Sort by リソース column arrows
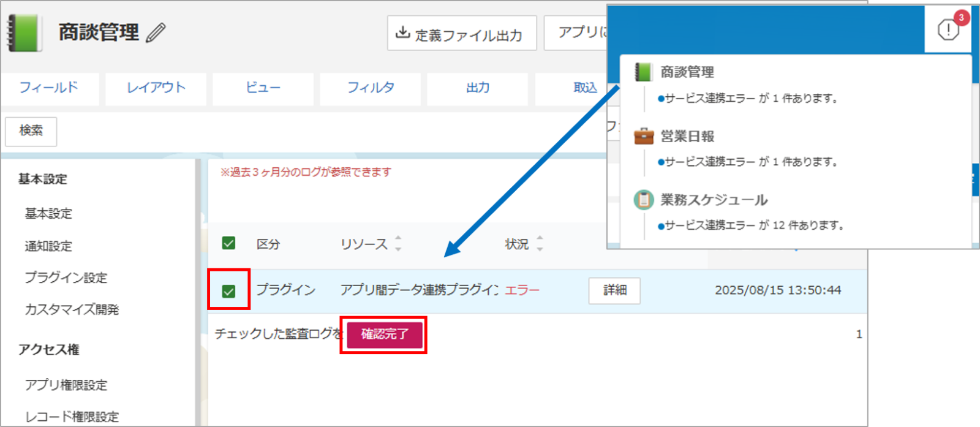The image size is (980, 427). coord(398,244)
